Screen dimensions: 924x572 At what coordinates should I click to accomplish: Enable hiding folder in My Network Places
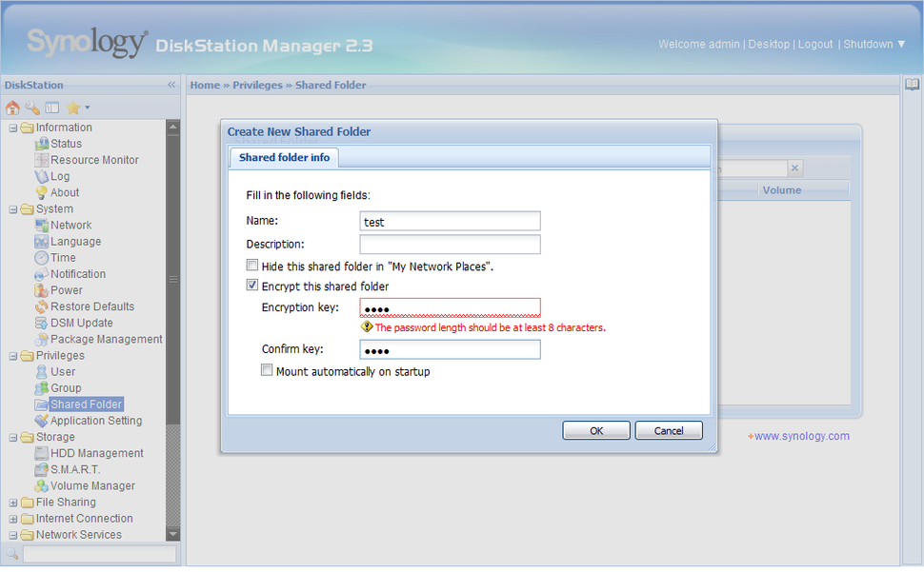click(251, 266)
